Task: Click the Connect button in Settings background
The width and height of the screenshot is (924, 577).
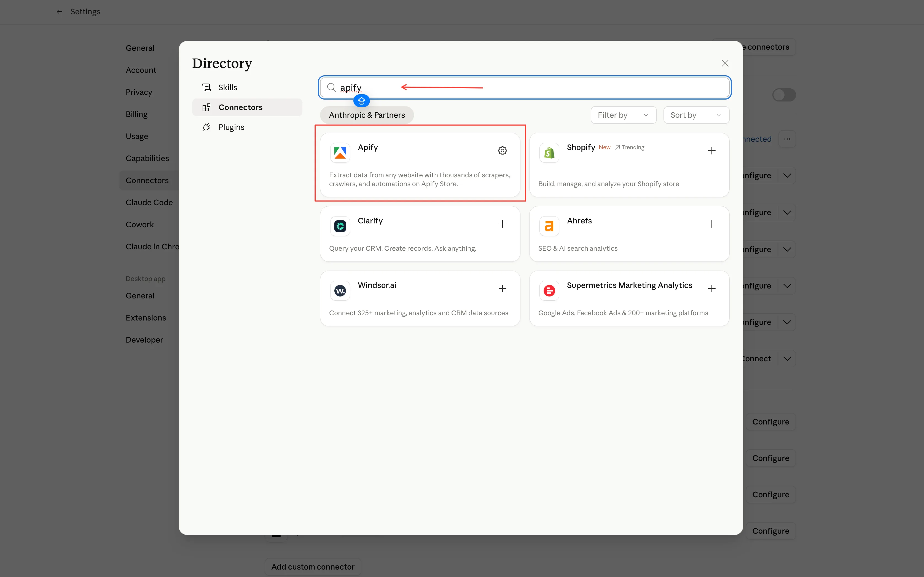Action: [757, 359]
